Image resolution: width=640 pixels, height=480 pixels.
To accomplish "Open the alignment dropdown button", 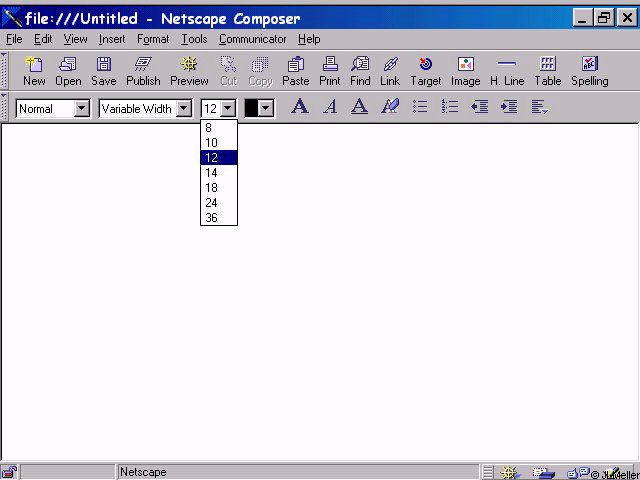I will [539, 107].
